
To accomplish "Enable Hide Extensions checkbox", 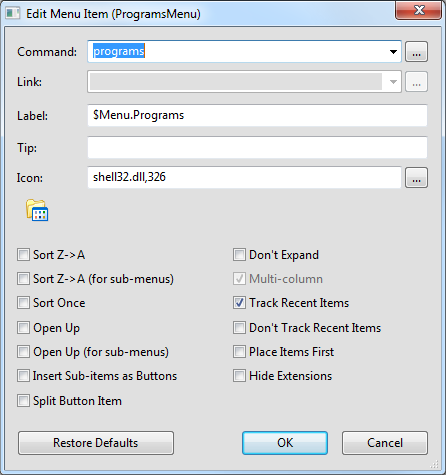I will (239, 376).
